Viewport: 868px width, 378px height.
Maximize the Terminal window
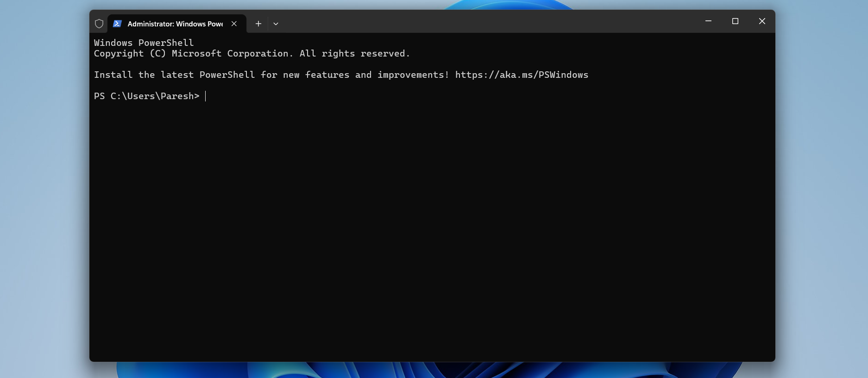pyautogui.click(x=735, y=21)
